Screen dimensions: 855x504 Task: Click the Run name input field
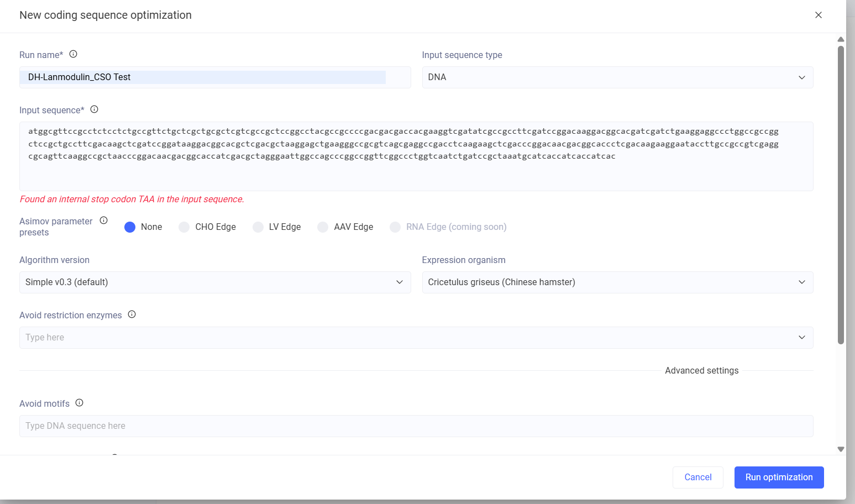point(215,77)
